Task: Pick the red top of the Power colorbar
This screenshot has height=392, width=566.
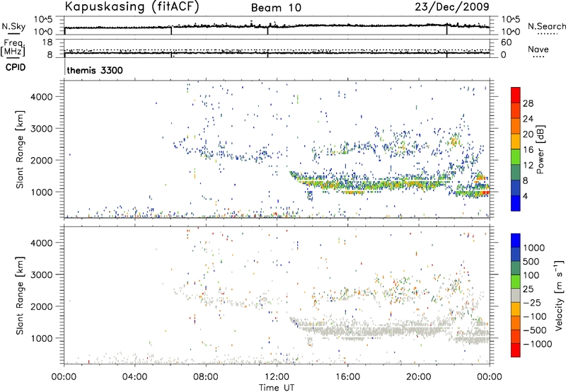Action: [x=516, y=95]
